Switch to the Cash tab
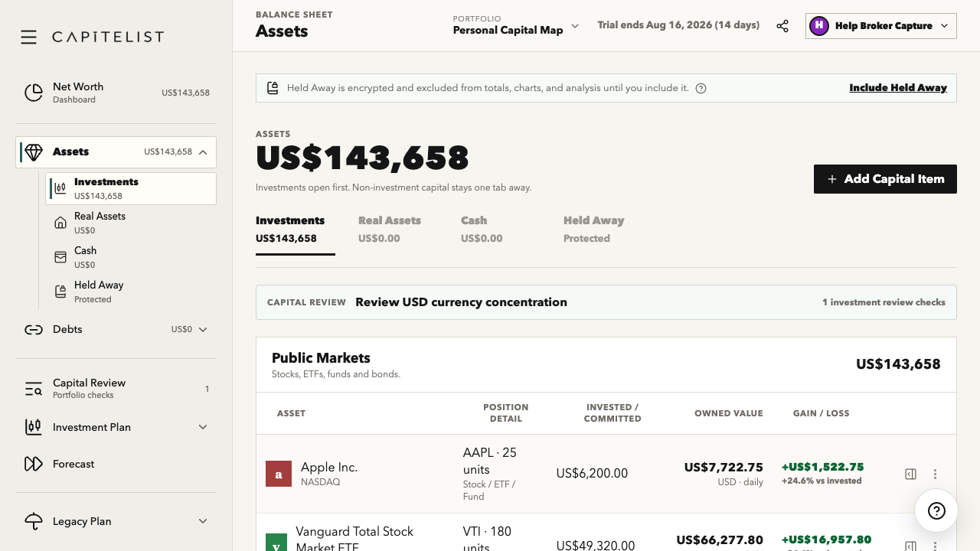This screenshot has height=551, width=980. coord(482,229)
